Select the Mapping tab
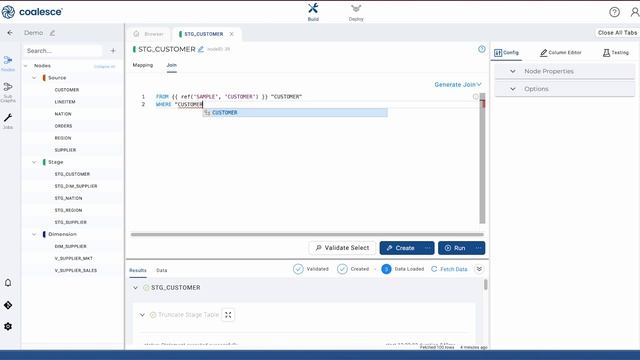The width and height of the screenshot is (640, 360). [142, 65]
